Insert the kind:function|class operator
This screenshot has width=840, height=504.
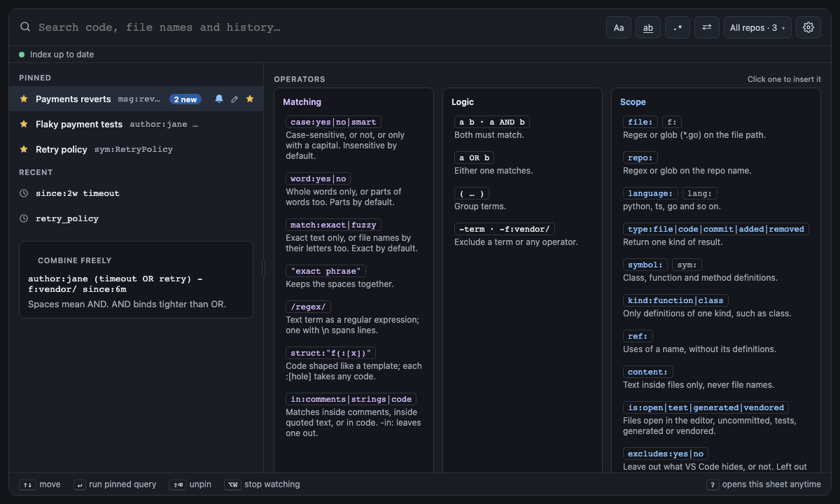(x=675, y=300)
